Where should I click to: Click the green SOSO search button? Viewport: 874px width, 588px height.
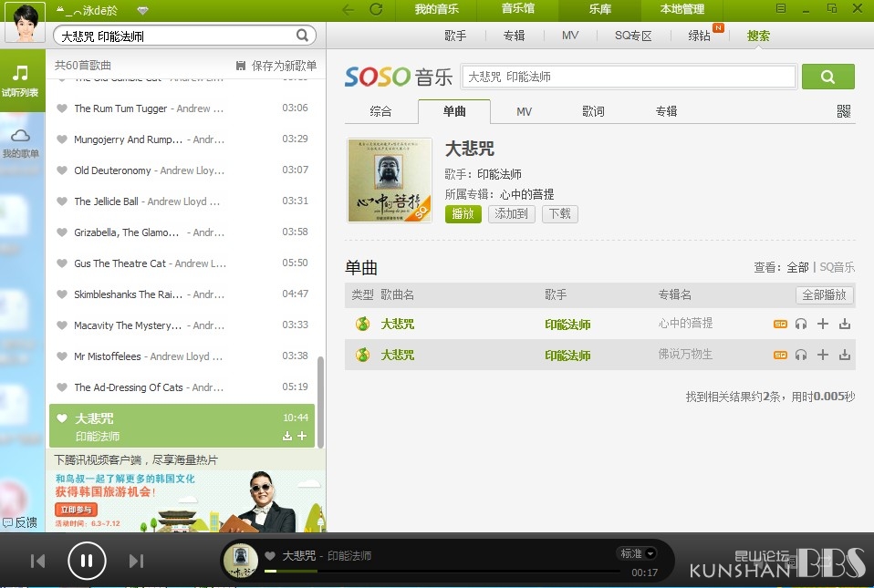827,77
